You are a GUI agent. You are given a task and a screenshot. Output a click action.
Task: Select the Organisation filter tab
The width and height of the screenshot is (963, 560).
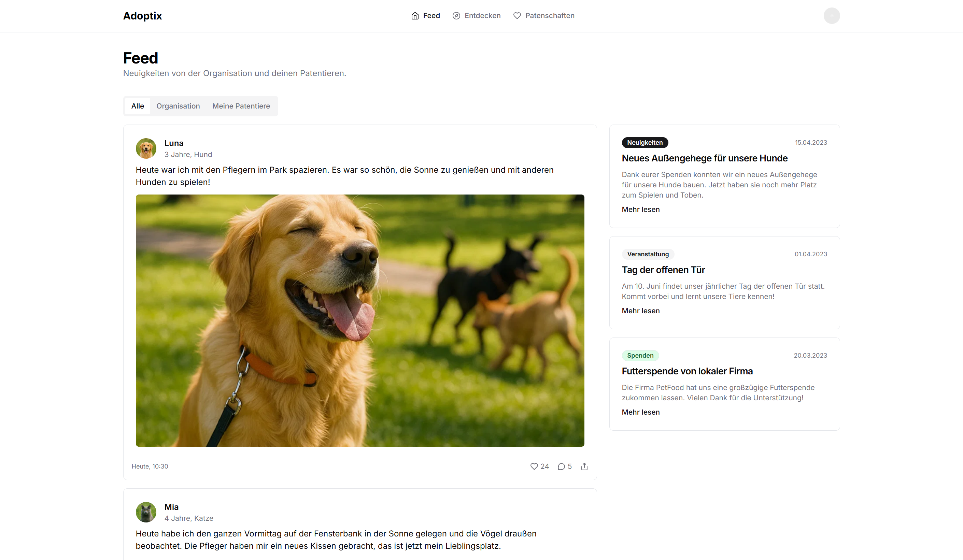(x=178, y=106)
